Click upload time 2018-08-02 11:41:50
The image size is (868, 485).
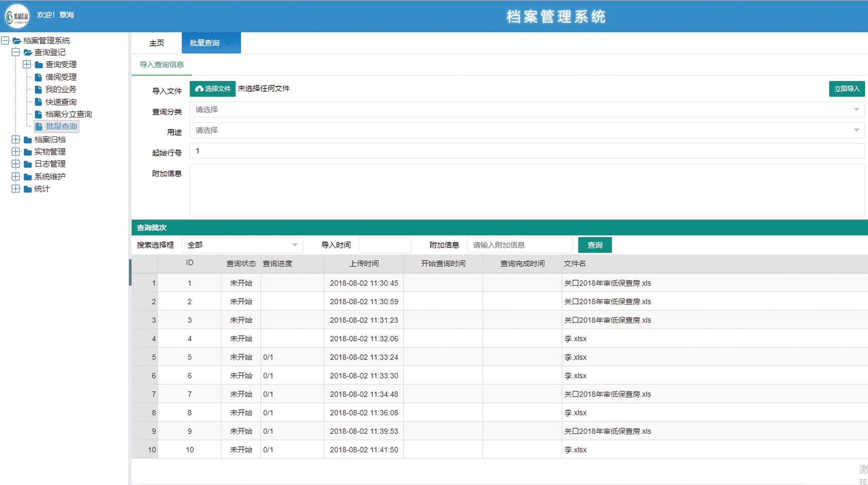click(x=364, y=450)
